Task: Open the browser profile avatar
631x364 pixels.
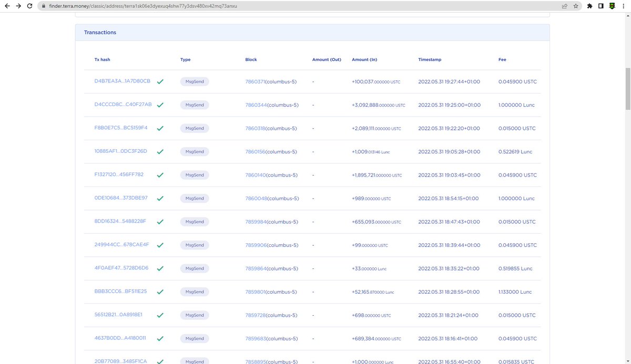Action: coord(612,6)
